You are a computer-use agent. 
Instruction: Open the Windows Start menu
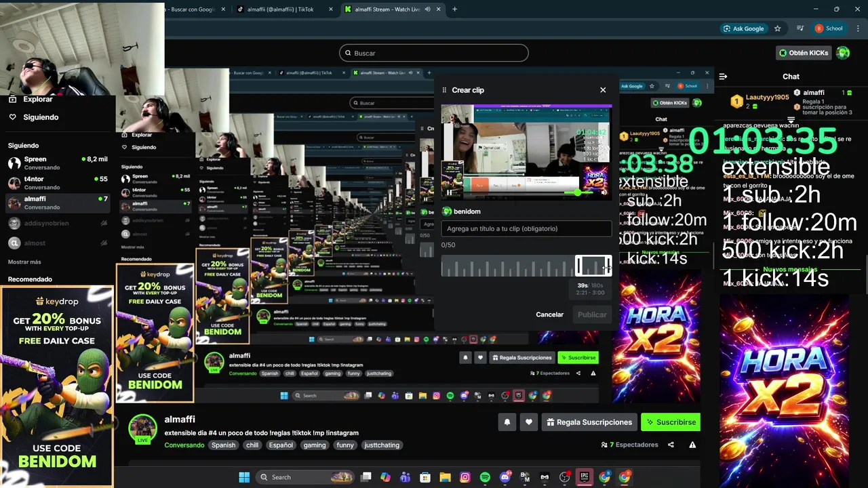(244, 477)
